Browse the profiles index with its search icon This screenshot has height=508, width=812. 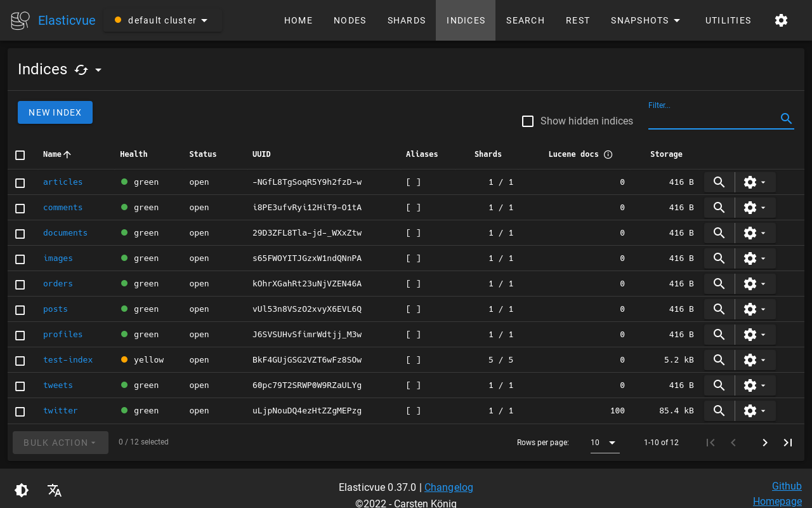click(x=719, y=335)
